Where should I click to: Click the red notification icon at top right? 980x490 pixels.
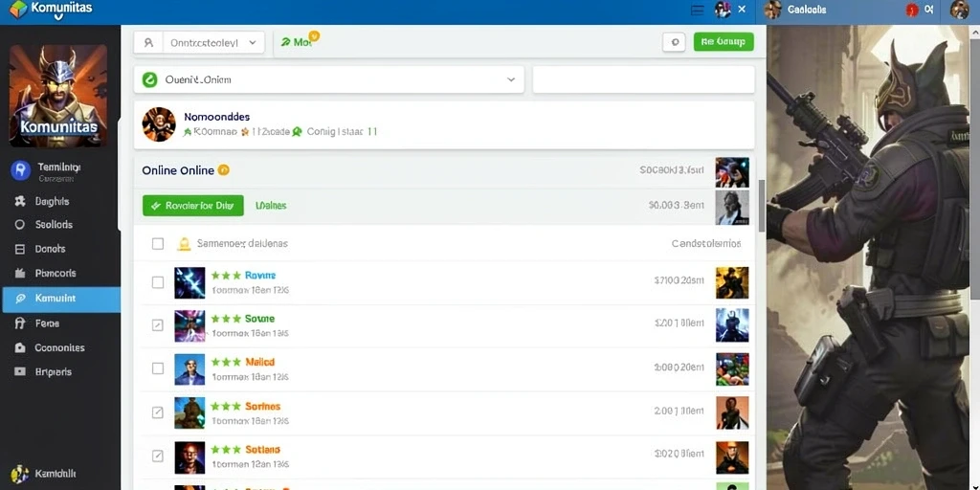pos(912,10)
